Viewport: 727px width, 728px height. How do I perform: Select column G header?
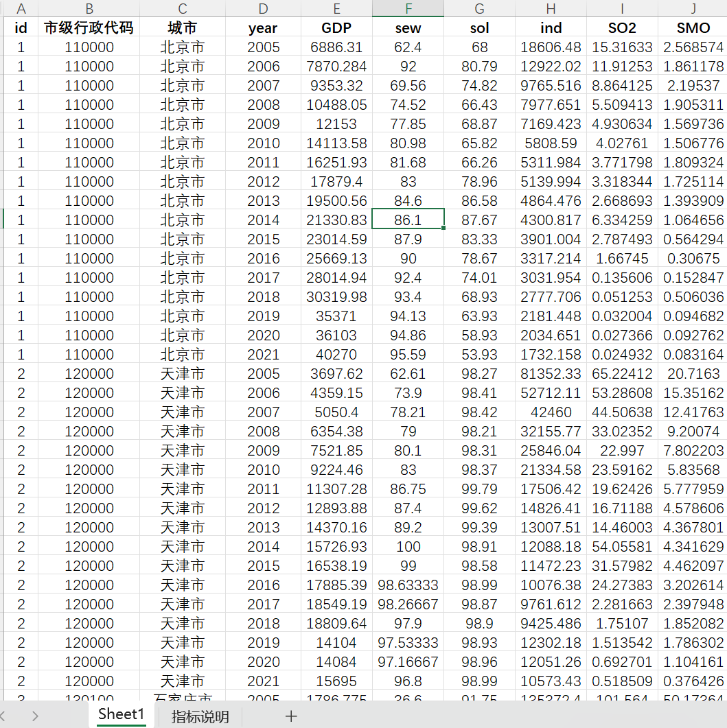(479, 8)
